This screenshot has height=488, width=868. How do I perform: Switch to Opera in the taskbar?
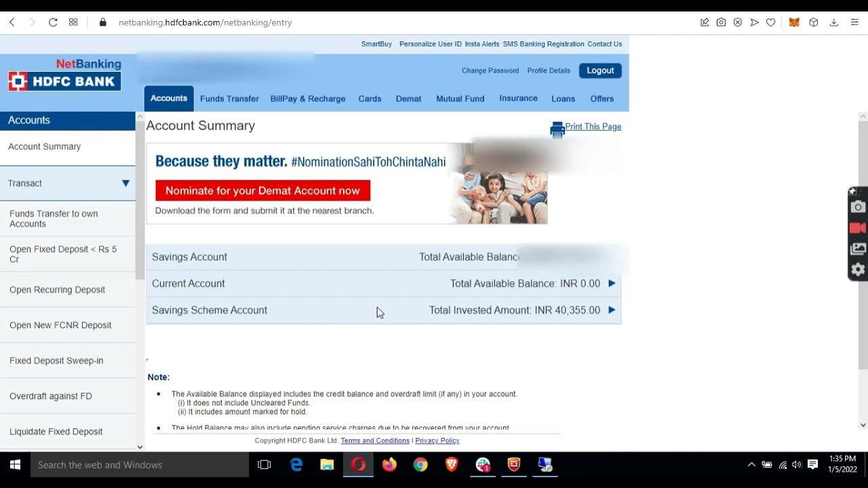tap(358, 465)
